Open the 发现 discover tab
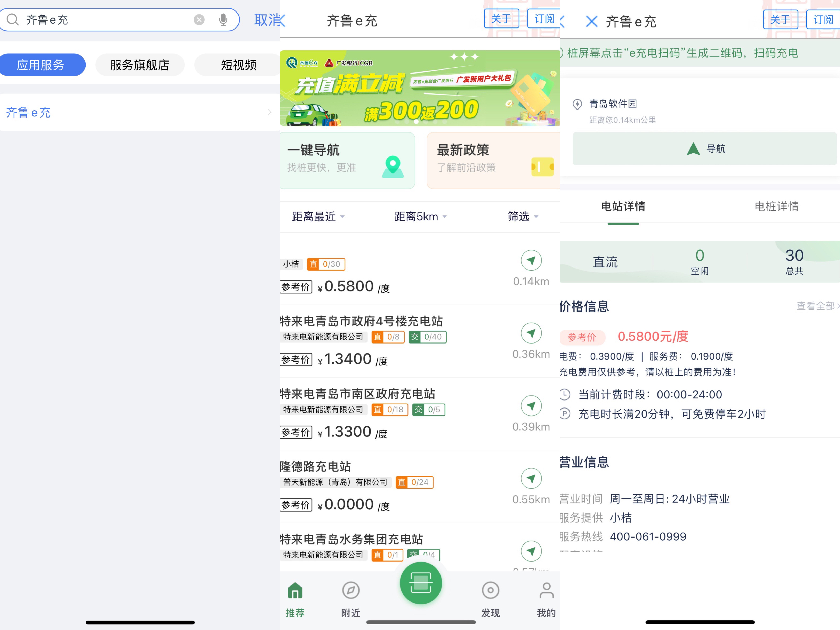This screenshot has width=840, height=630. [491, 600]
